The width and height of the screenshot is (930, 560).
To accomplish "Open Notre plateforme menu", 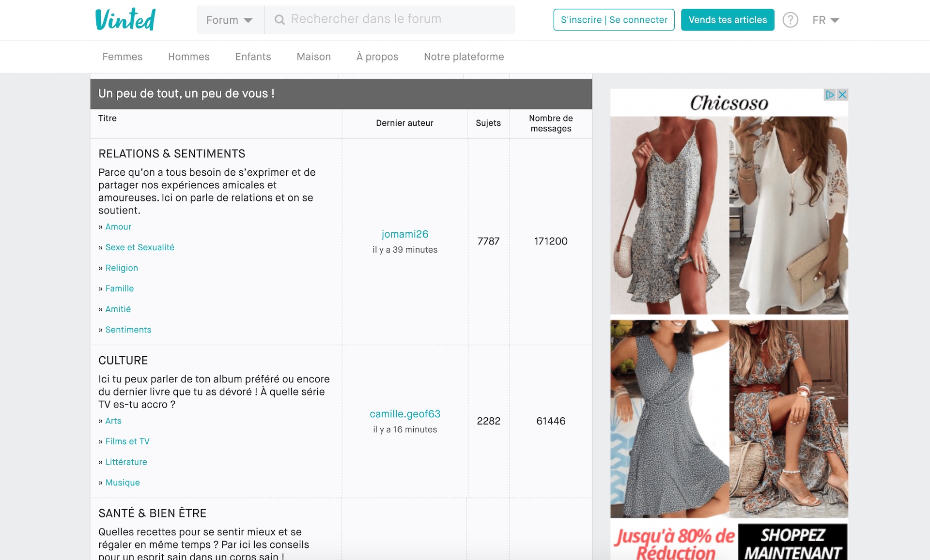I will point(464,57).
